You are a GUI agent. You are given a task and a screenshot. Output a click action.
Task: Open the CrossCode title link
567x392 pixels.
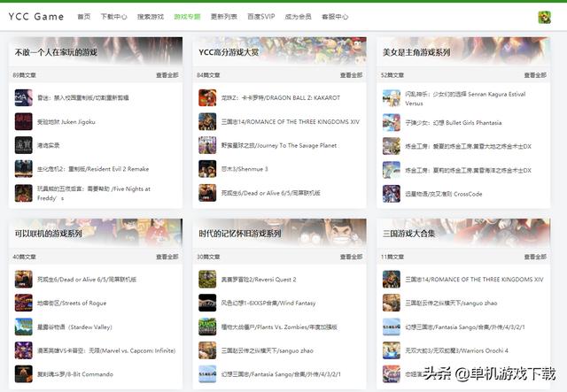(x=444, y=194)
